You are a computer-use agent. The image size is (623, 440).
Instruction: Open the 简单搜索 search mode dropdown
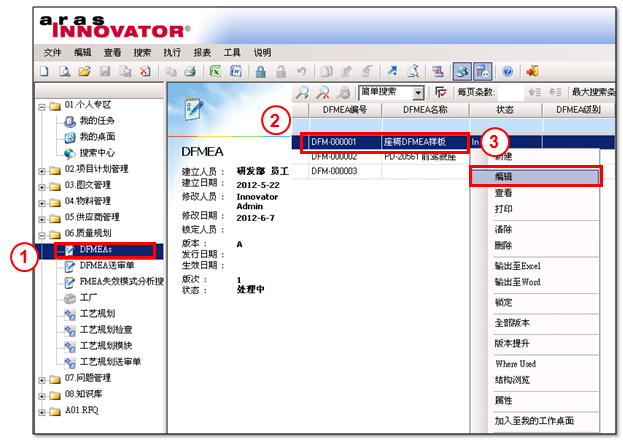point(418,93)
